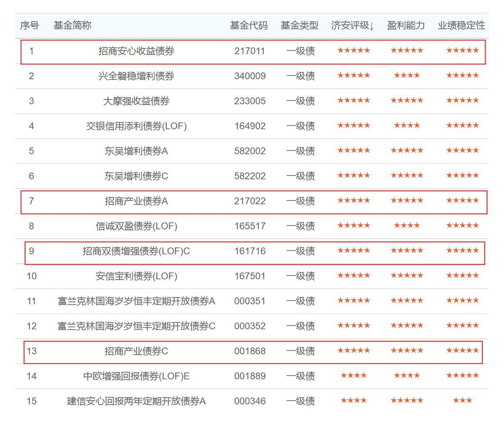
Task: Click fund code 001889
Action: pos(250,376)
